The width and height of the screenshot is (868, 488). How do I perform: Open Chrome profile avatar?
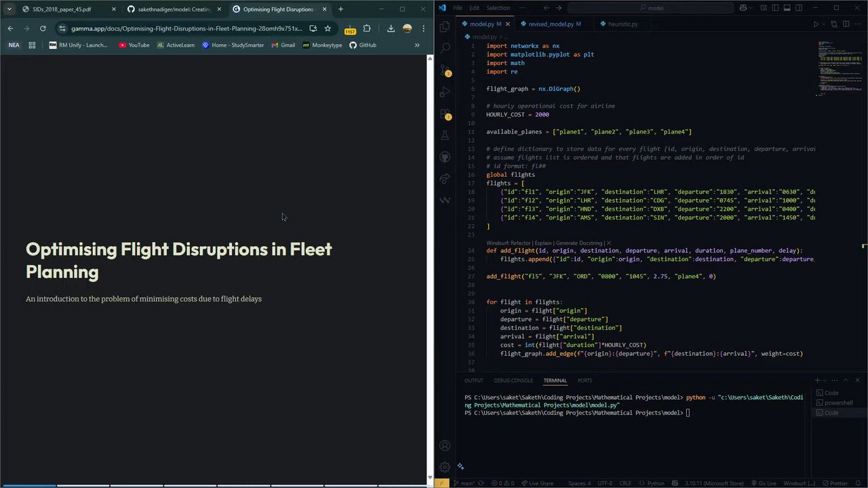pyautogui.click(x=407, y=28)
